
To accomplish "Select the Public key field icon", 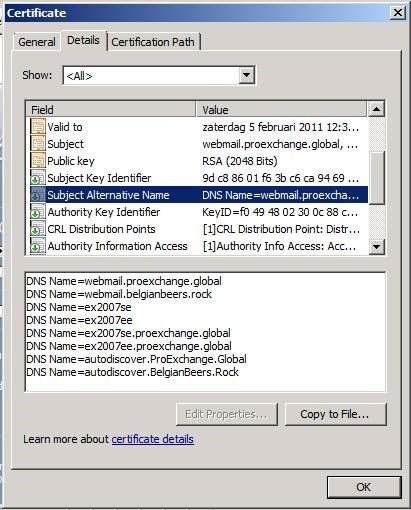I will 38,161.
